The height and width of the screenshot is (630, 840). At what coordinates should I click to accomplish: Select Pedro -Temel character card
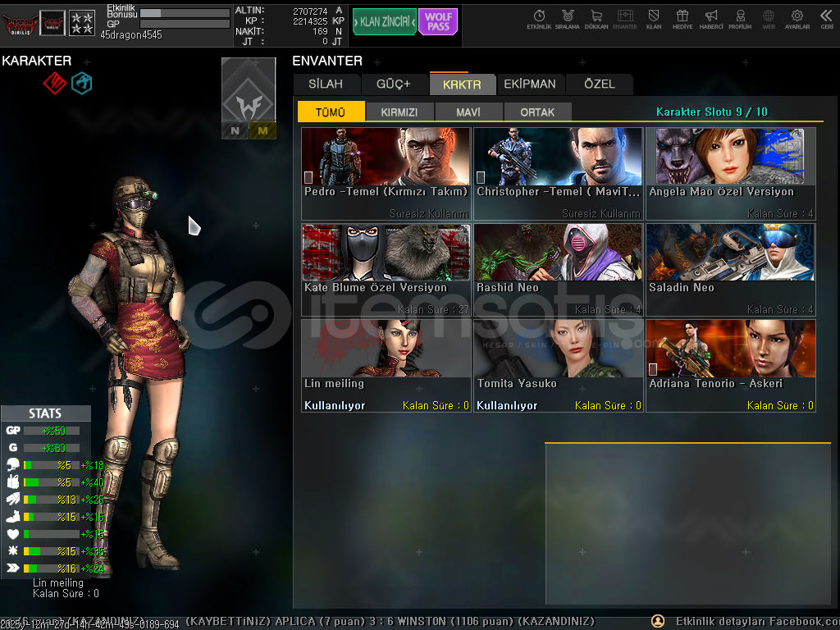(x=386, y=174)
